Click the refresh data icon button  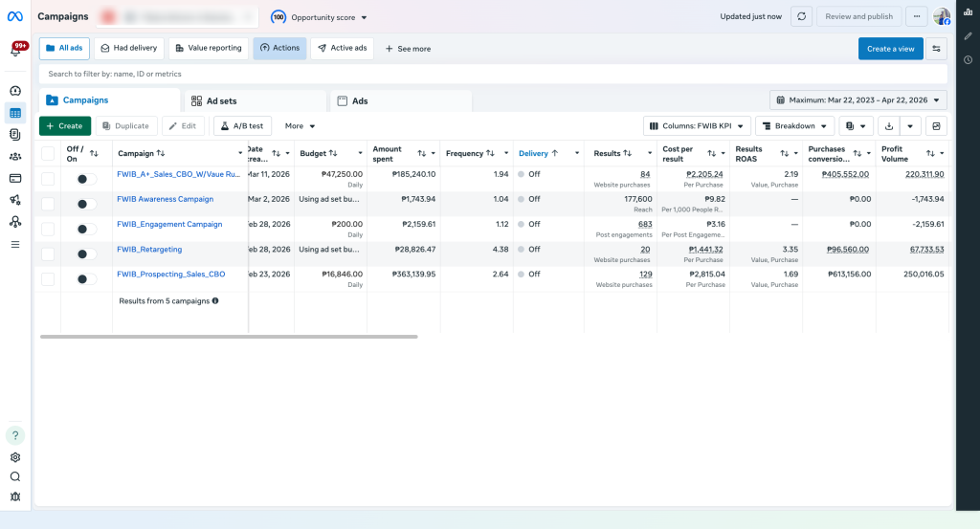(x=801, y=17)
